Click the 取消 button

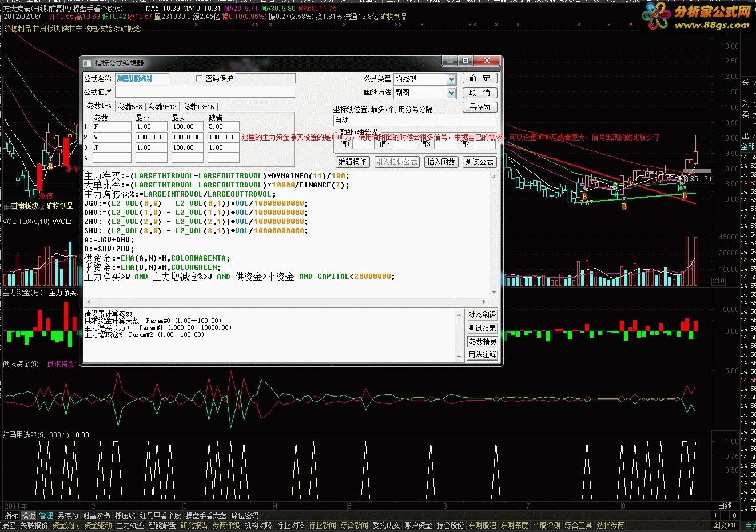(479, 93)
